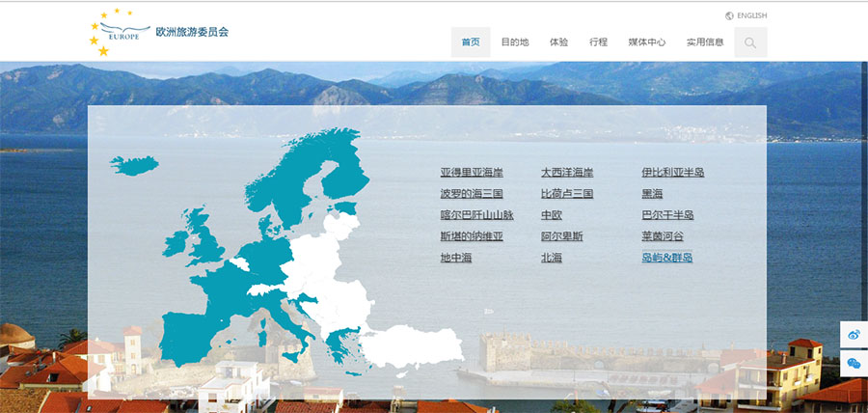The image size is (868, 413).
Task: Choose the highlighted 岛屿&群岛 link
Action: tap(667, 258)
